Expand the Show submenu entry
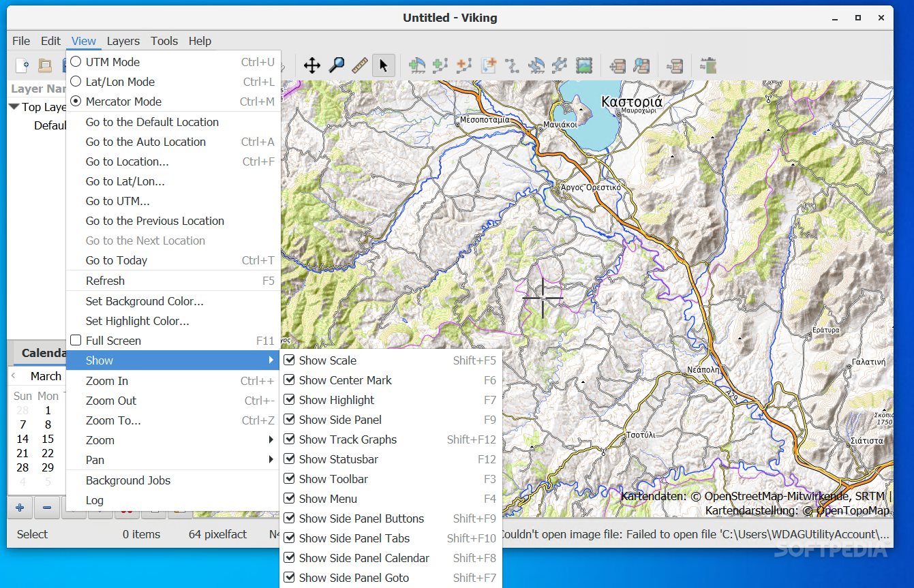The height and width of the screenshot is (588, 914). (x=173, y=360)
